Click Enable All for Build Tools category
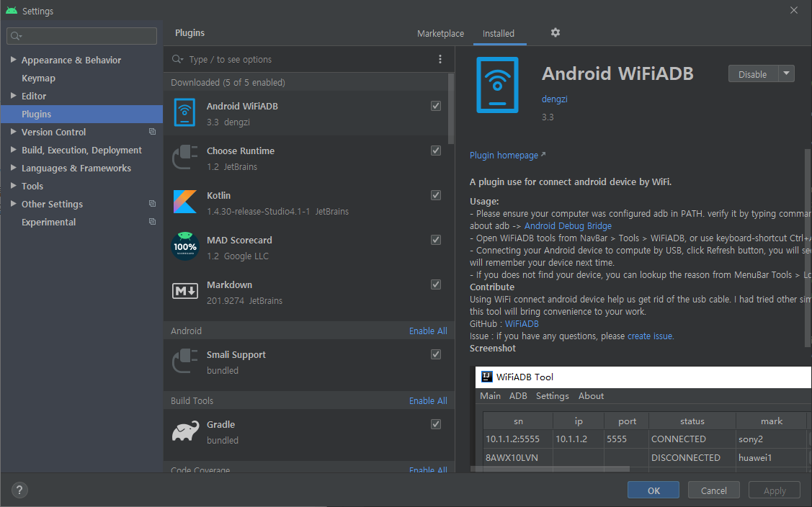812x507 pixels. [428, 401]
